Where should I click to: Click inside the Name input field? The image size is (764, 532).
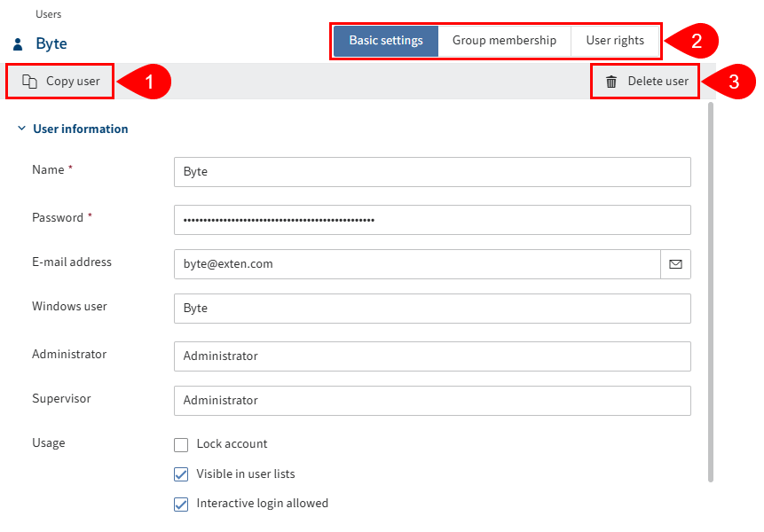pos(432,171)
